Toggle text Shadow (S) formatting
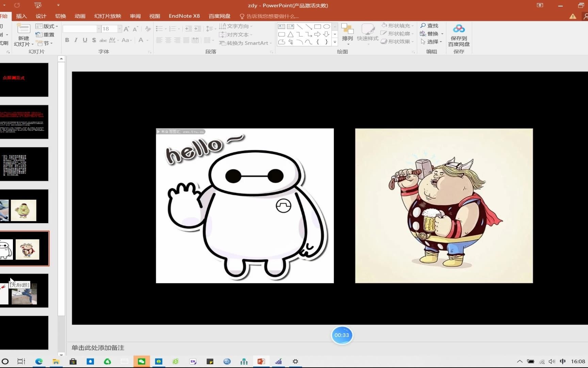Image resolution: width=588 pixels, height=368 pixels. 94,40
